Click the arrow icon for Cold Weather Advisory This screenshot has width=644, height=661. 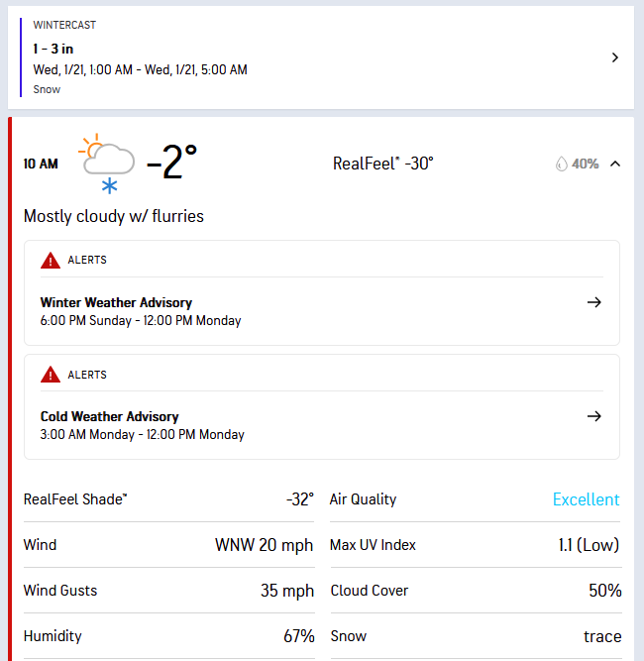593,416
